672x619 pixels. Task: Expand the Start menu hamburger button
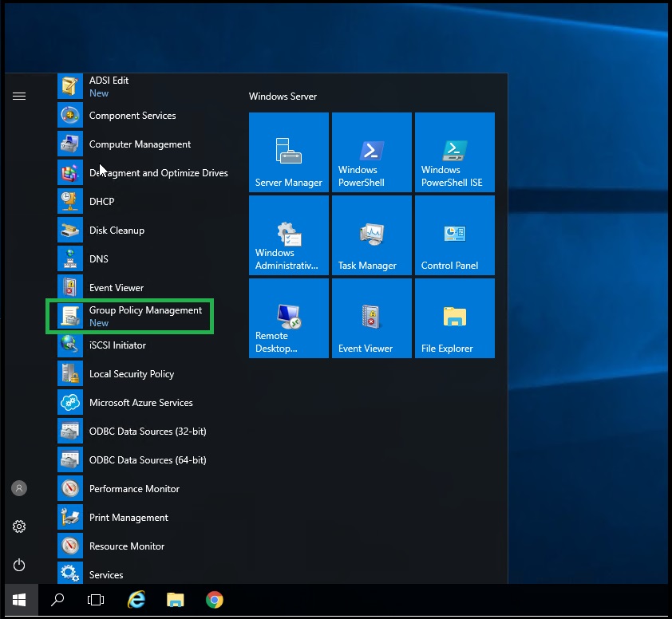(19, 96)
